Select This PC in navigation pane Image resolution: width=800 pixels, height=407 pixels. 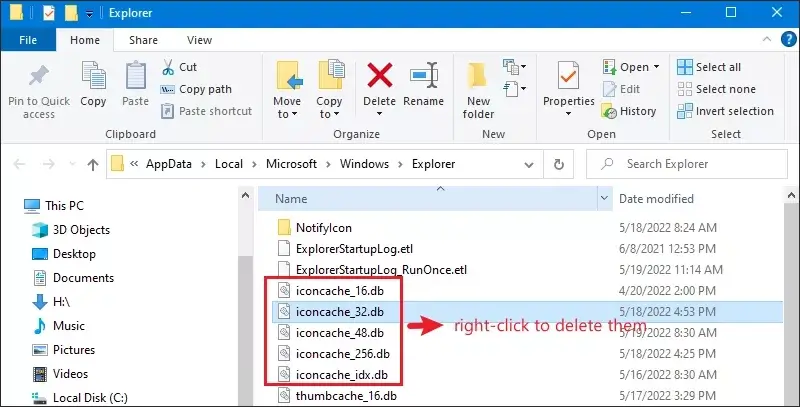(54, 206)
